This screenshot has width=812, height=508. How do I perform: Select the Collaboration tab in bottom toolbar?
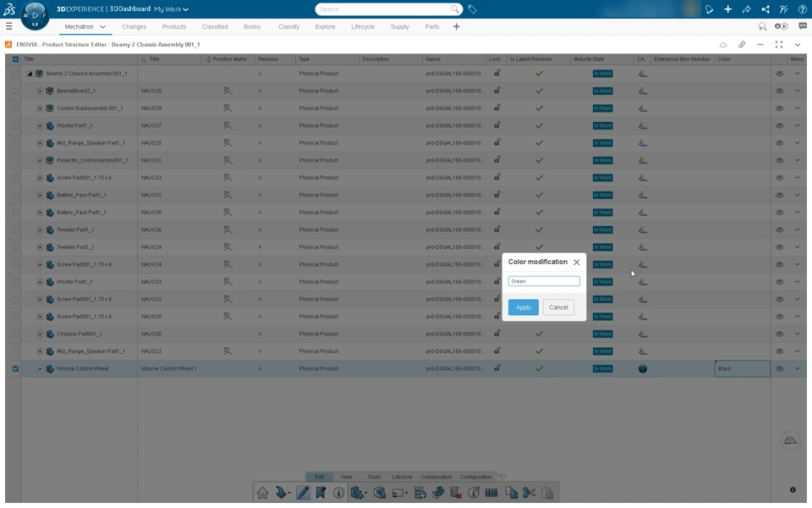(436, 477)
